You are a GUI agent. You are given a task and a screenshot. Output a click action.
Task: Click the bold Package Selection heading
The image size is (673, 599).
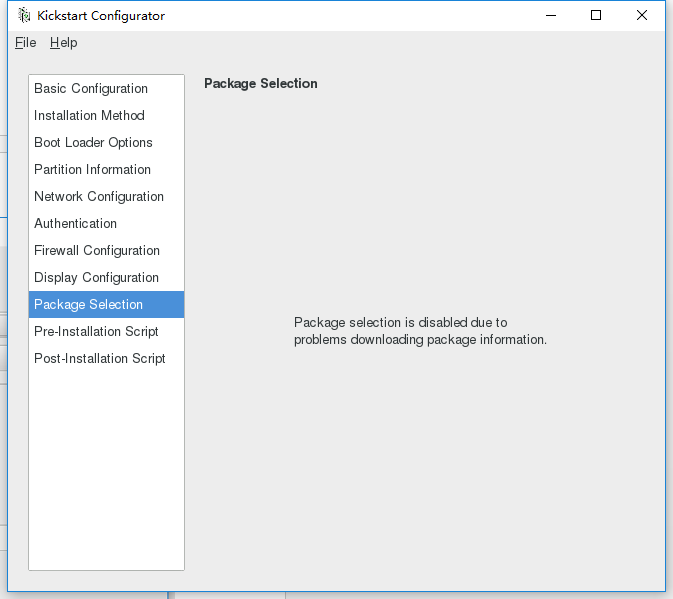click(260, 84)
